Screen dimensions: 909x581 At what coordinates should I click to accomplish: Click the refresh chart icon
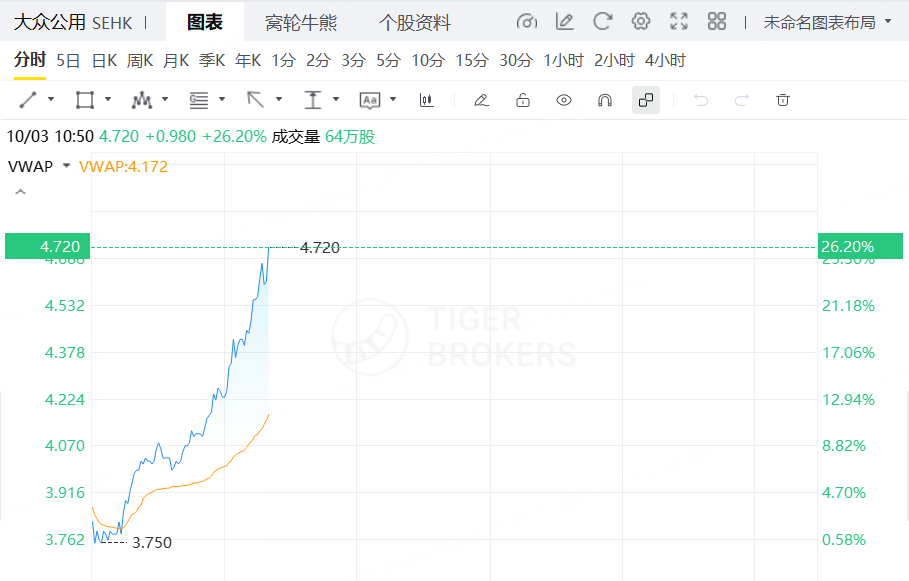(x=602, y=21)
